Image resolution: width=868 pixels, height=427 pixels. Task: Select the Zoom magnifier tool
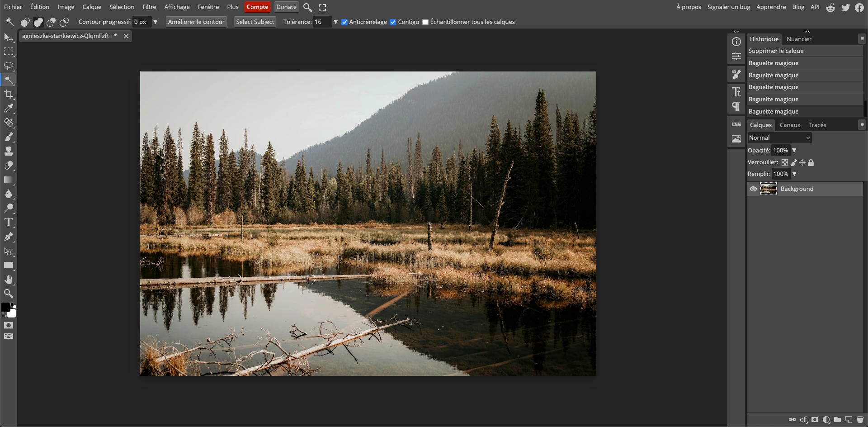[9, 294]
